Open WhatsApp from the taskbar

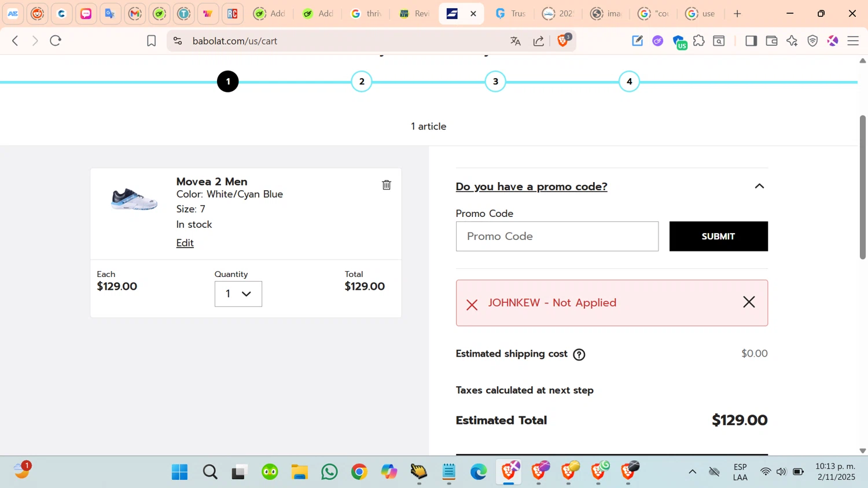coord(329,472)
